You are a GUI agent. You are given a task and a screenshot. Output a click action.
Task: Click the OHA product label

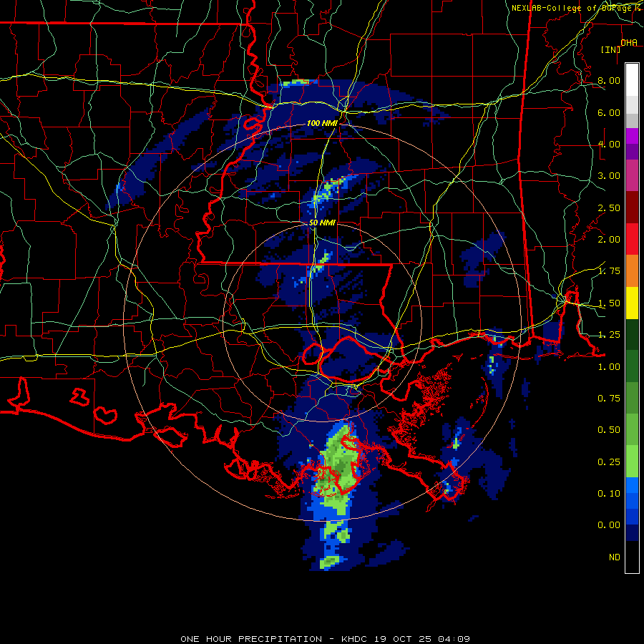pos(629,42)
